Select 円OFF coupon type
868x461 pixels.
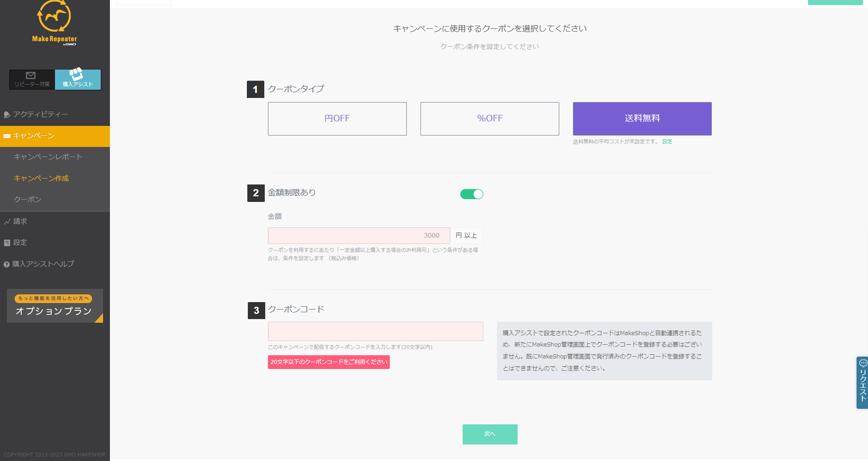pos(337,119)
